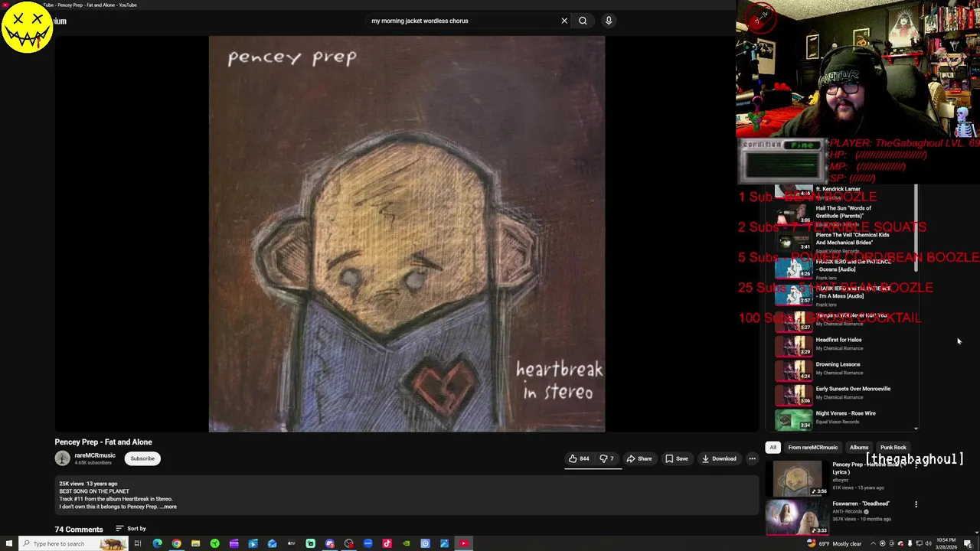Click the Pencey Prep album art video player
This screenshot has width=980, height=551.
click(x=407, y=233)
